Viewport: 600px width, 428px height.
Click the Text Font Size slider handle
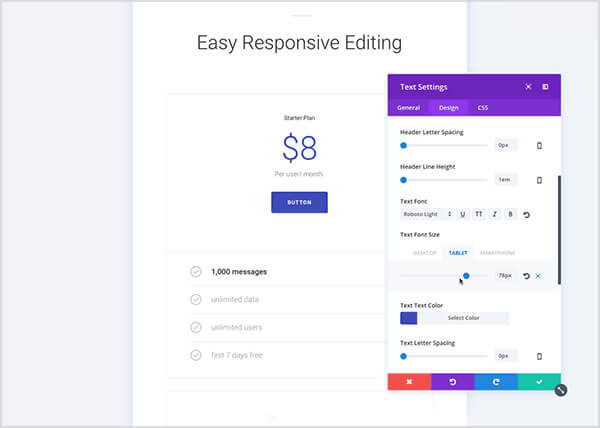tap(466, 276)
